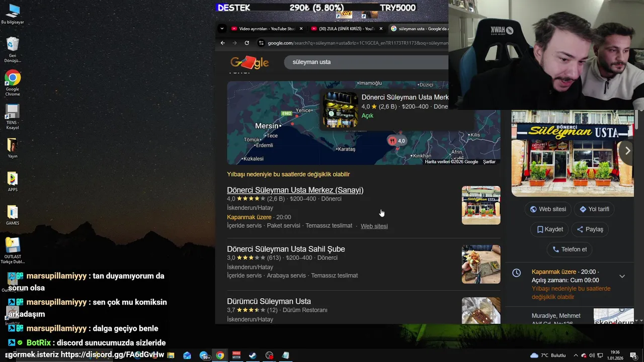Open the Yayın desktop icon
Screen dimensions: 644x362
click(x=13, y=148)
